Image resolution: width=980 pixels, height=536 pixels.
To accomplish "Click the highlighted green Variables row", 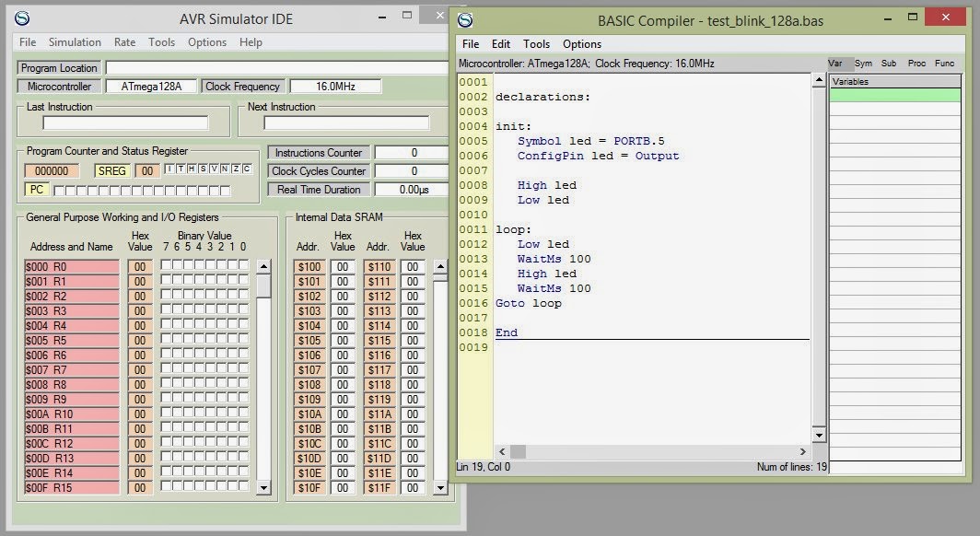I will (895, 95).
